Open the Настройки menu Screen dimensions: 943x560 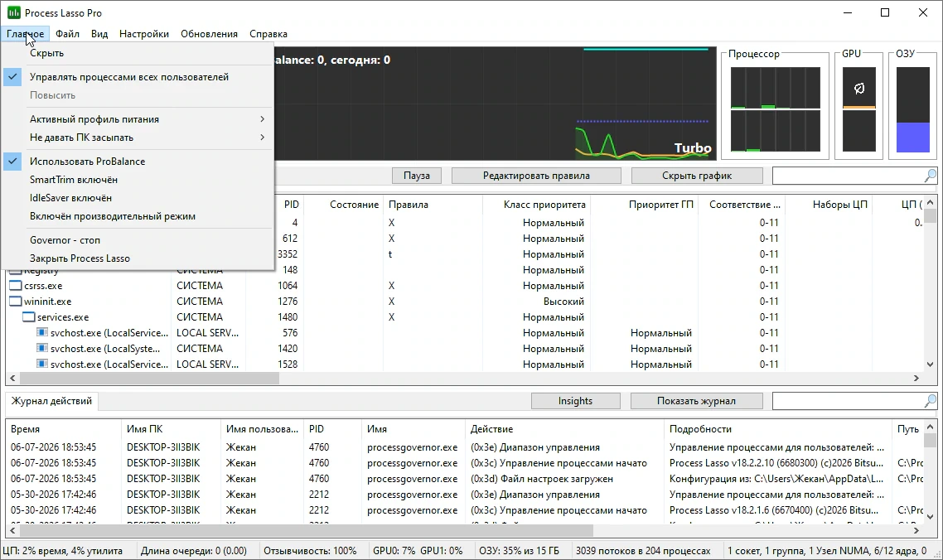143,34
